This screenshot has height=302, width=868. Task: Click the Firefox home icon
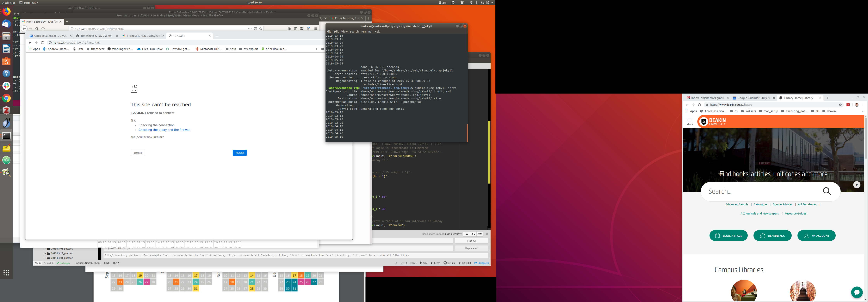click(x=43, y=29)
